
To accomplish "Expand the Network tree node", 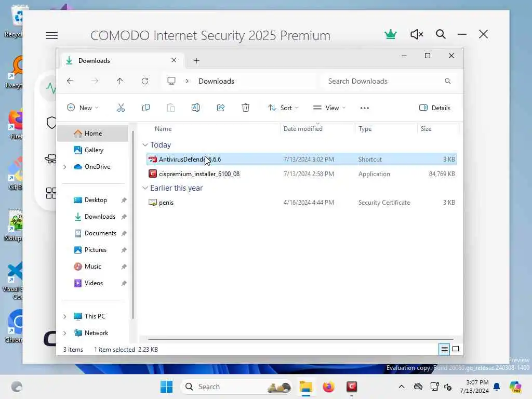I will pos(65,333).
